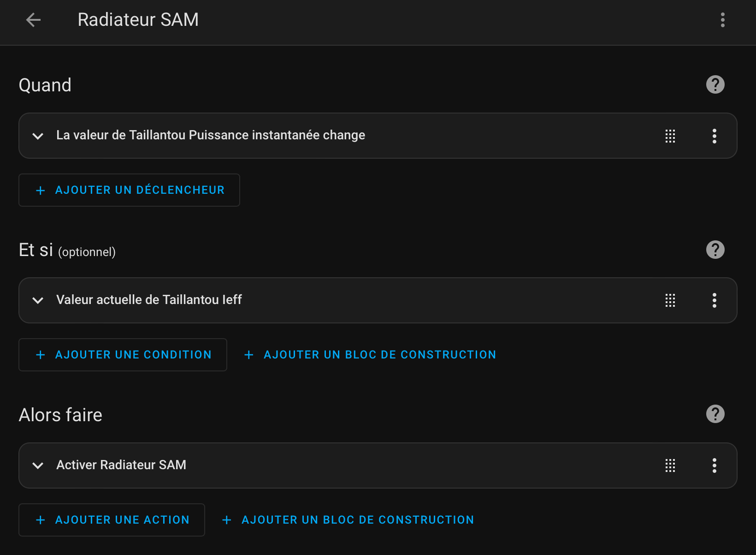Click drag handle on Activer Radiateur SAM action
Viewport: 756px width, 555px height.
(x=670, y=465)
